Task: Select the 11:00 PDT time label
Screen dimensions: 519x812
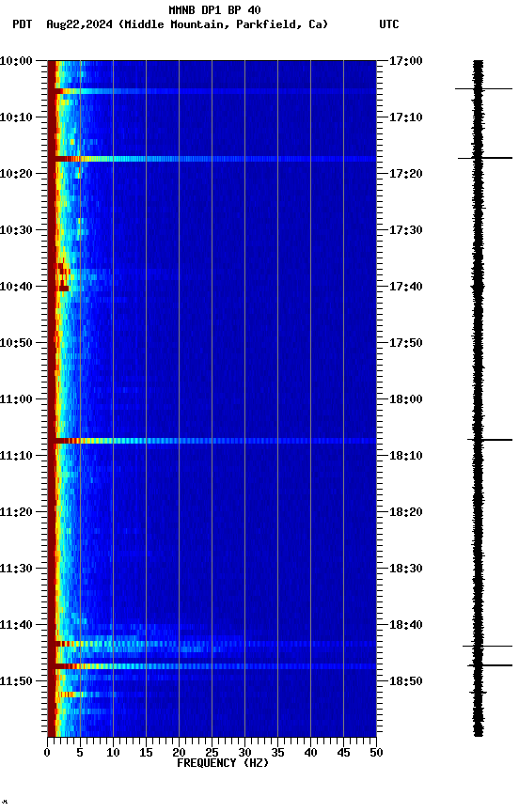Action: point(16,399)
